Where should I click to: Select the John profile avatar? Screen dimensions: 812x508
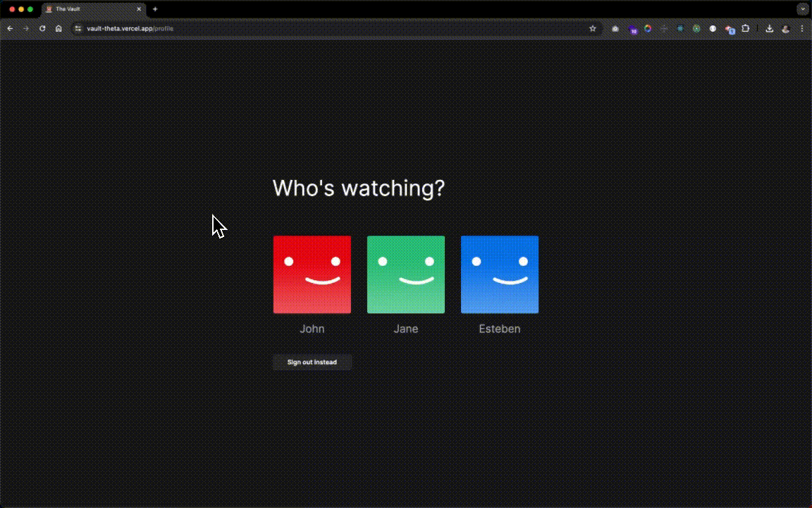pos(312,274)
